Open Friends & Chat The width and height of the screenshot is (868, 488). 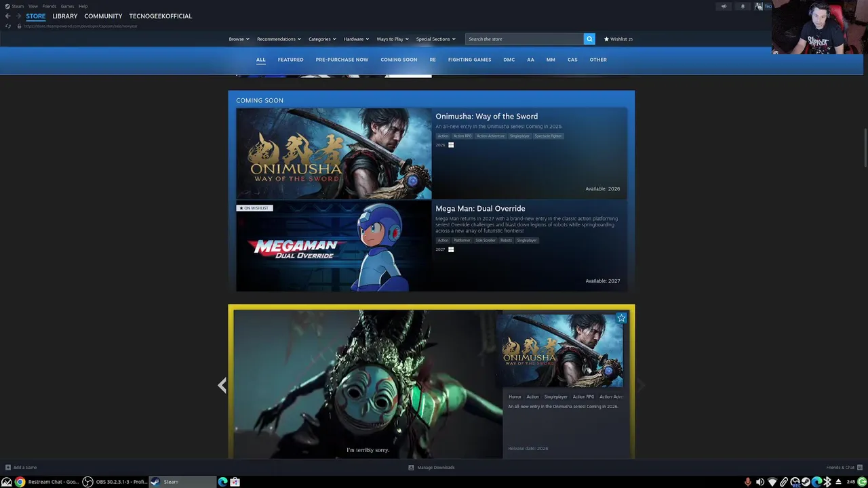(844, 467)
